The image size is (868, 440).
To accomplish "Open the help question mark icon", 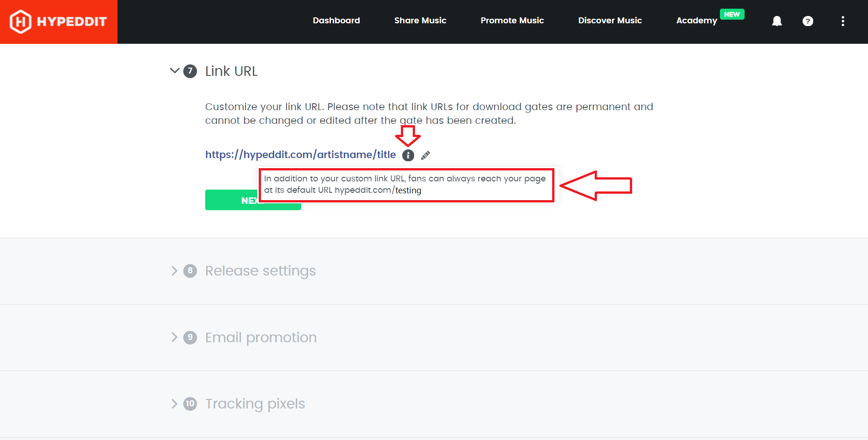I will pyautogui.click(x=808, y=21).
